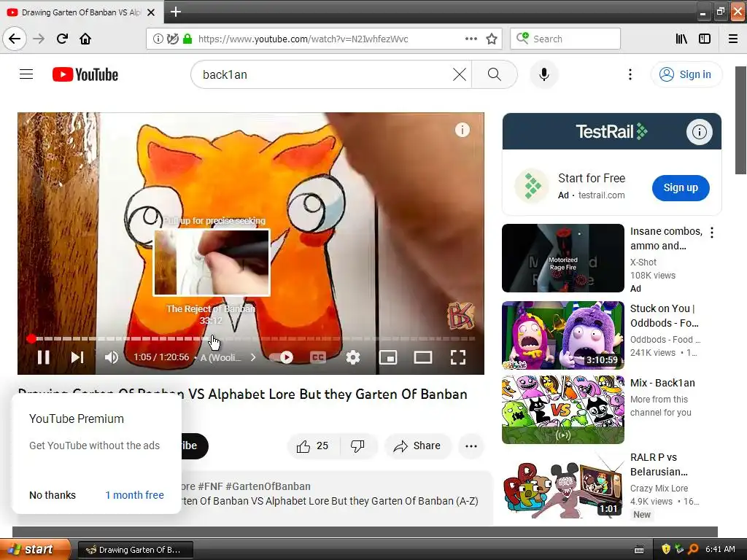Like the video with thumbs up
The image size is (747, 560).
[312, 446]
